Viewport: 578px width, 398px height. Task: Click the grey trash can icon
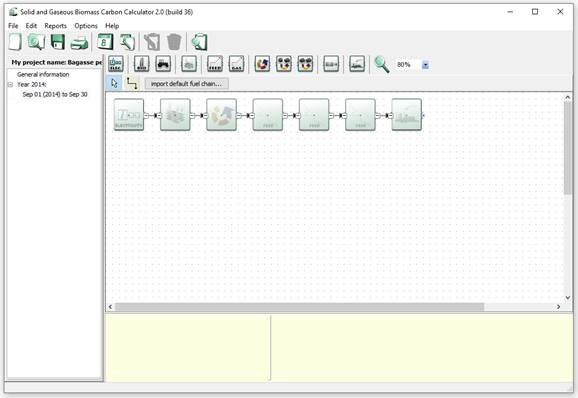tap(174, 42)
